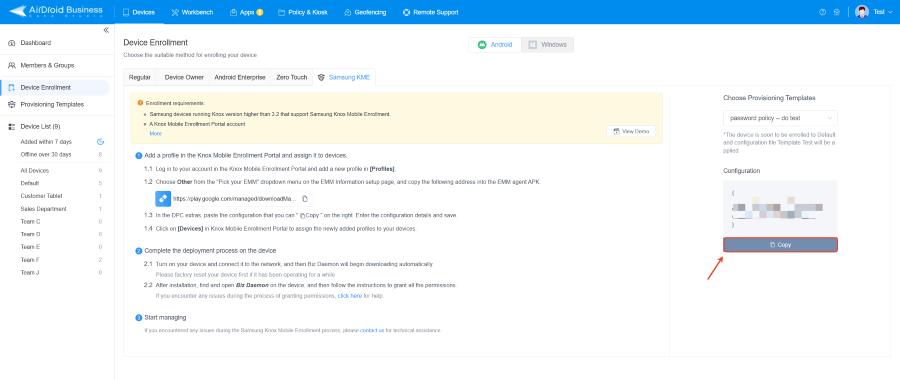Click the Members & Groups people icon
The height and width of the screenshot is (380, 900).
[11, 65]
